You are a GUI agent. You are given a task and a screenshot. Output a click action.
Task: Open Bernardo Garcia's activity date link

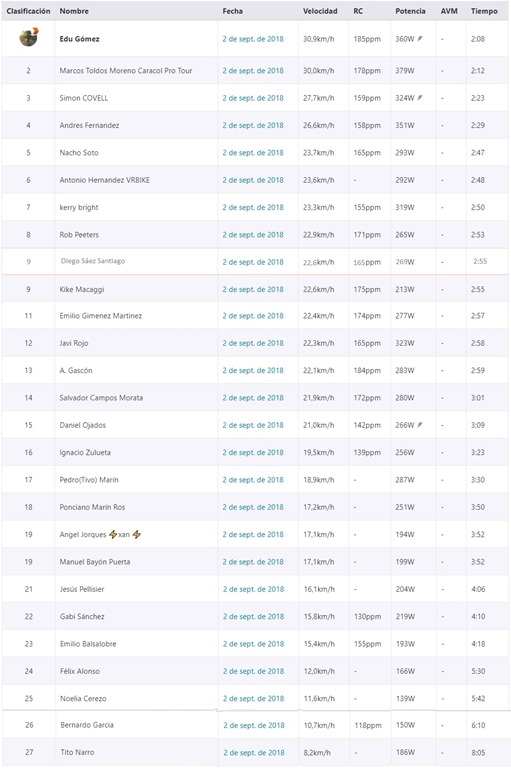[254, 725]
